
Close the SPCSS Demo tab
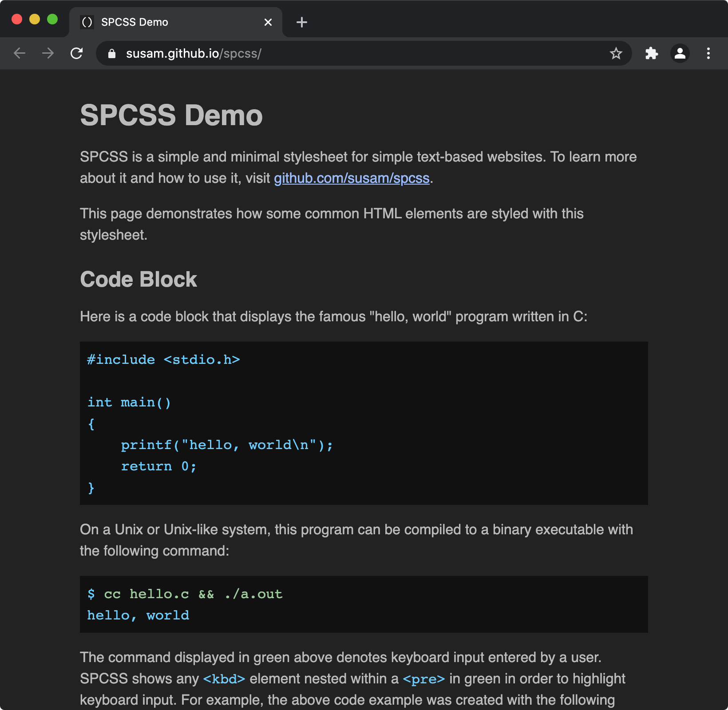click(268, 22)
